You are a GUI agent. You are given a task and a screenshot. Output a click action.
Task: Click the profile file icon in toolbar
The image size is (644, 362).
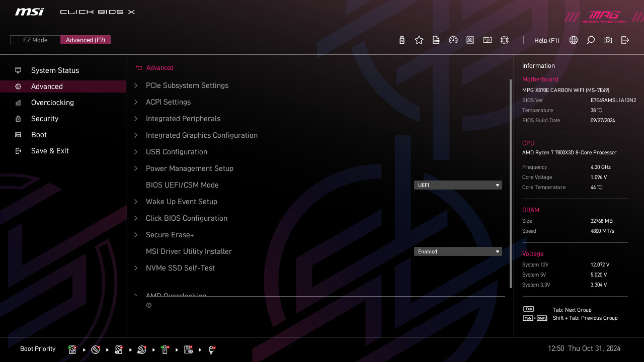(436, 40)
